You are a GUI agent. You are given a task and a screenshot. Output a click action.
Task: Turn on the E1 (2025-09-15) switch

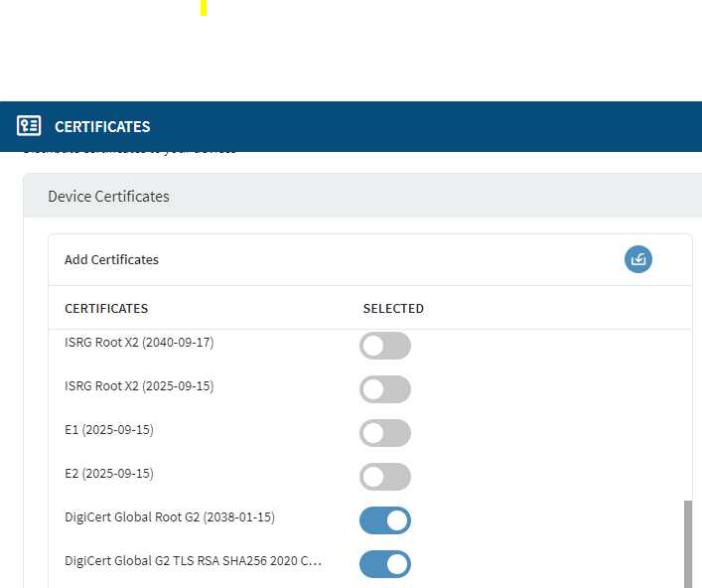(x=385, y=433)
